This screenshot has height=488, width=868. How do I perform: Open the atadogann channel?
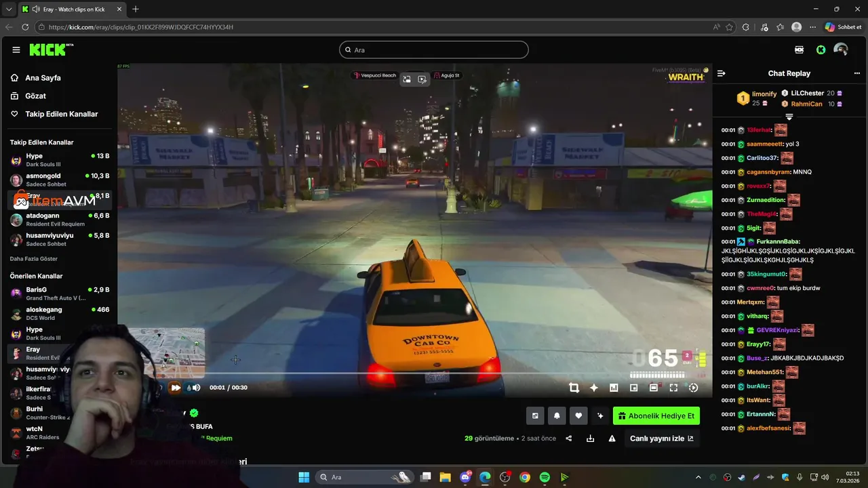tap(60, 220)
